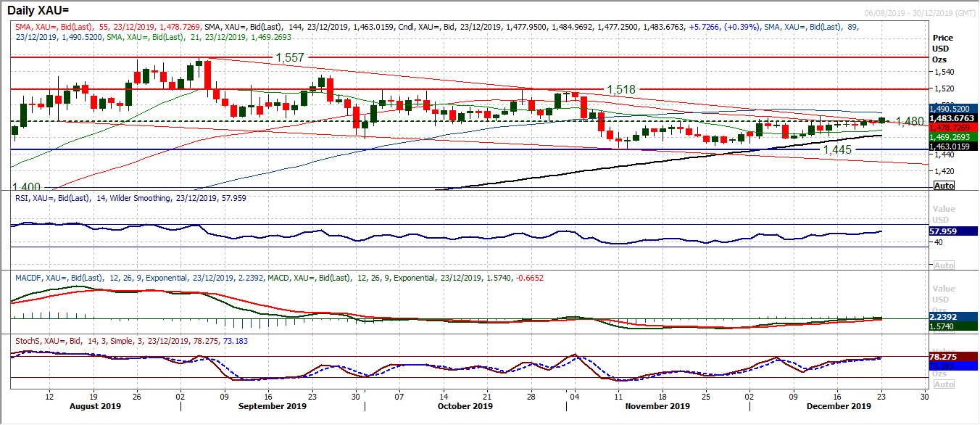Click the RSI 57.959 value tag
Image resolution: width=980 pixels, height=425 pixels.
tap(954, 231)
